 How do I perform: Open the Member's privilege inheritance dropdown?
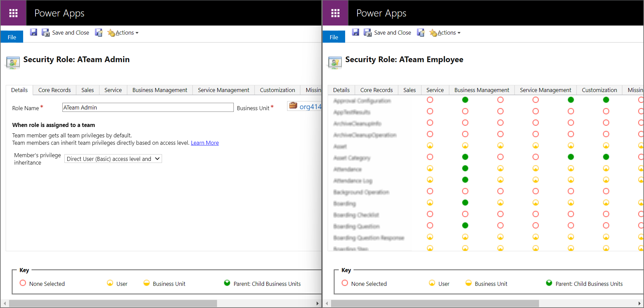tap(113, 159)
